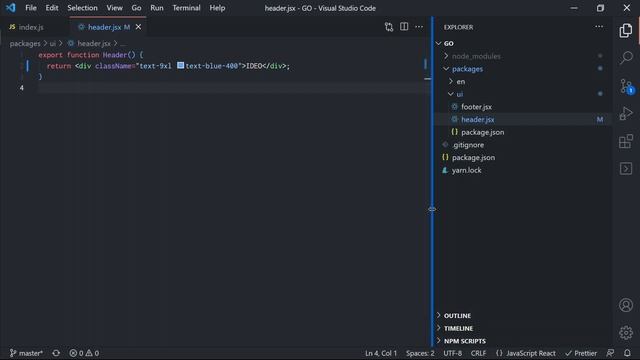Change the UTF-8 encoding
This screenshot has height=360, width=640.
pyautogui.click(x=453, y=353)
